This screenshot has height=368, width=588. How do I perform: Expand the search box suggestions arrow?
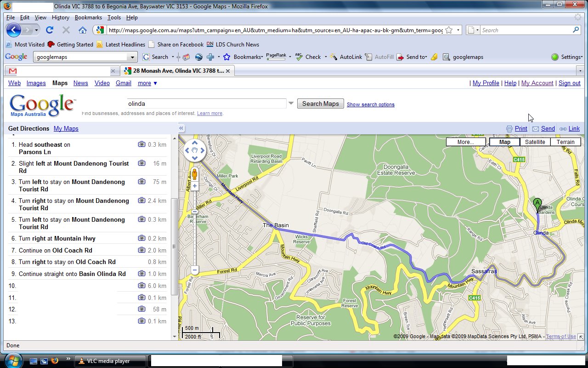pos(291,103)
